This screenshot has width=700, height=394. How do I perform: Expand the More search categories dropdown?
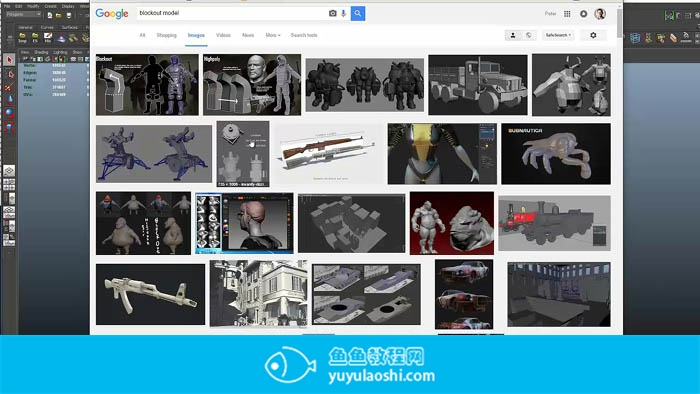click(x=273, y=35)
